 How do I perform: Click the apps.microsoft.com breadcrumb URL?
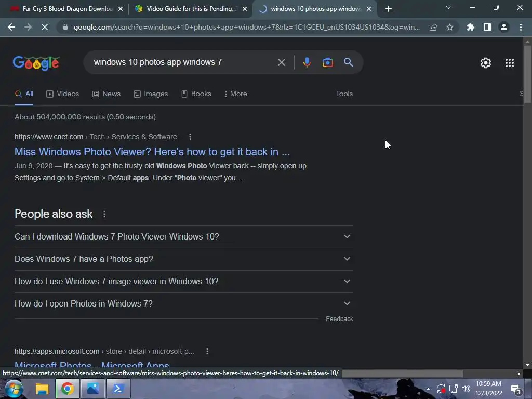pyautogui.click(x=57, y=351)
